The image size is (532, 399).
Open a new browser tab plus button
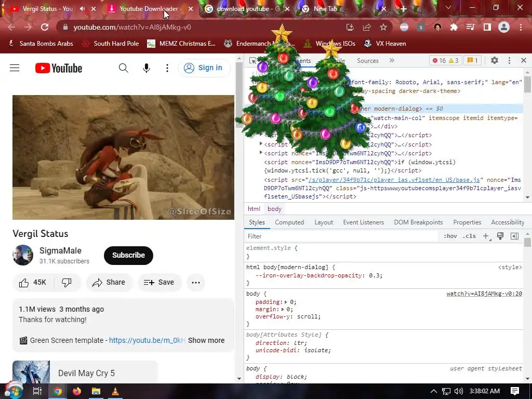[x=403, y=9]
